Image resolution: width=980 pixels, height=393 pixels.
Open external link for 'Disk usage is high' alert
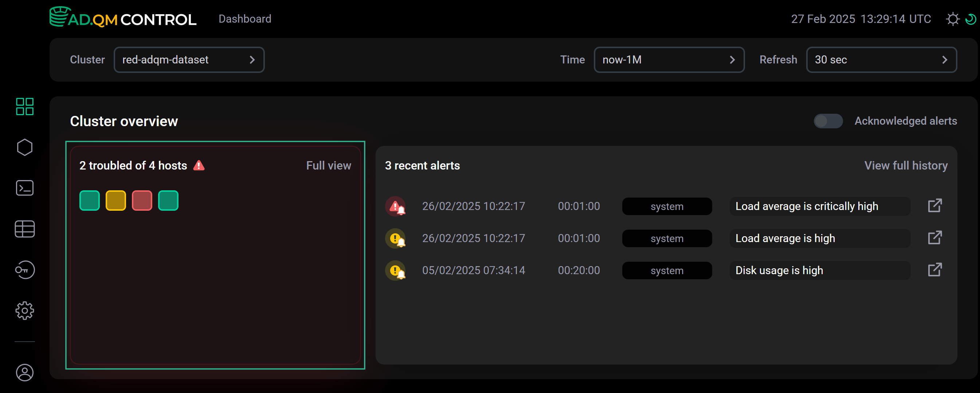coord(935,270)
